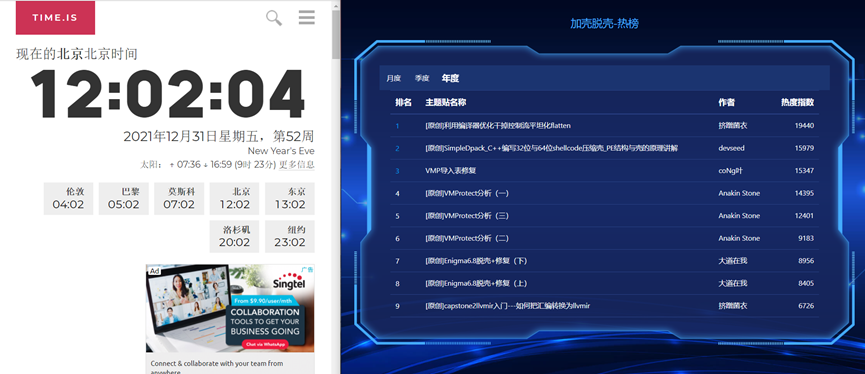Open the Enigma6.8脱壳+修复（下）post
The width and height of the screenshot is (865, 374).
point(476,261)
